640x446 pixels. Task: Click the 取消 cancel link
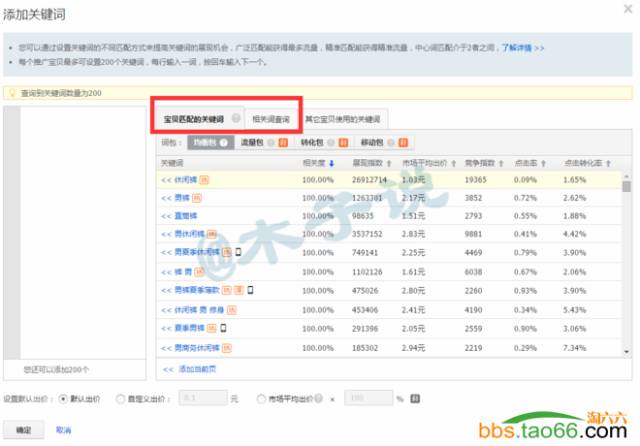tap(63, 430)
